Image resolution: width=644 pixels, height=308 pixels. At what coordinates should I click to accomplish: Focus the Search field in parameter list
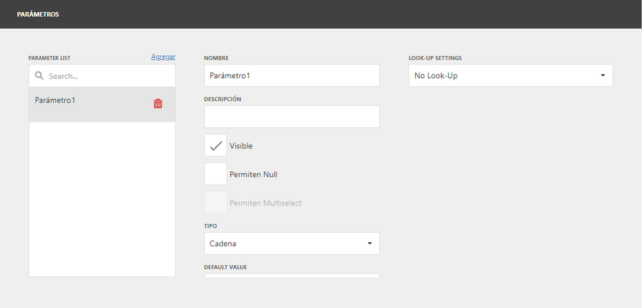pyautogui.click(x=102, y=76)
